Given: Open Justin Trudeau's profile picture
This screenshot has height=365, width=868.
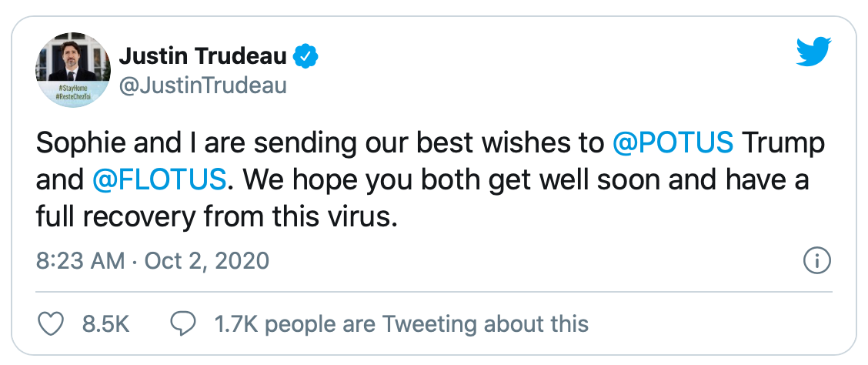Looking at the screenshot, I should (73, 70).
